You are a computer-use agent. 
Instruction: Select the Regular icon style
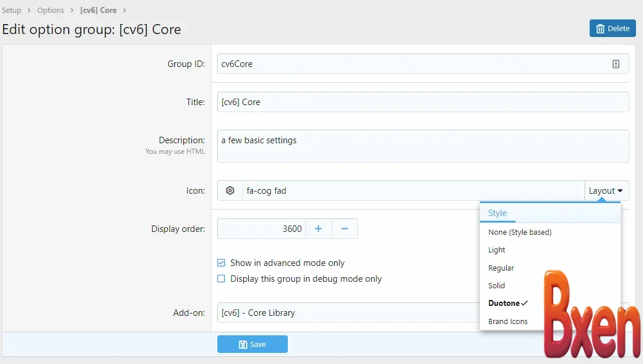(501, 268)
